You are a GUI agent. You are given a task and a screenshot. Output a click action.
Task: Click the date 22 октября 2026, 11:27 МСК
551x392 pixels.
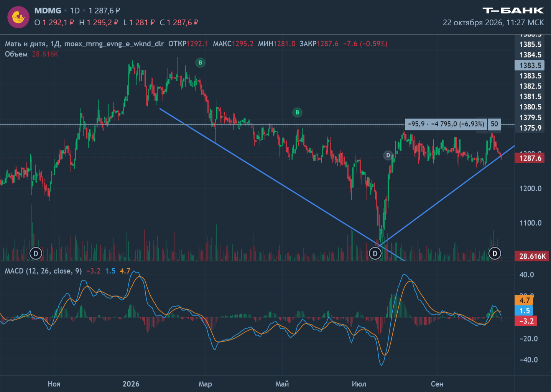[493, 23]
